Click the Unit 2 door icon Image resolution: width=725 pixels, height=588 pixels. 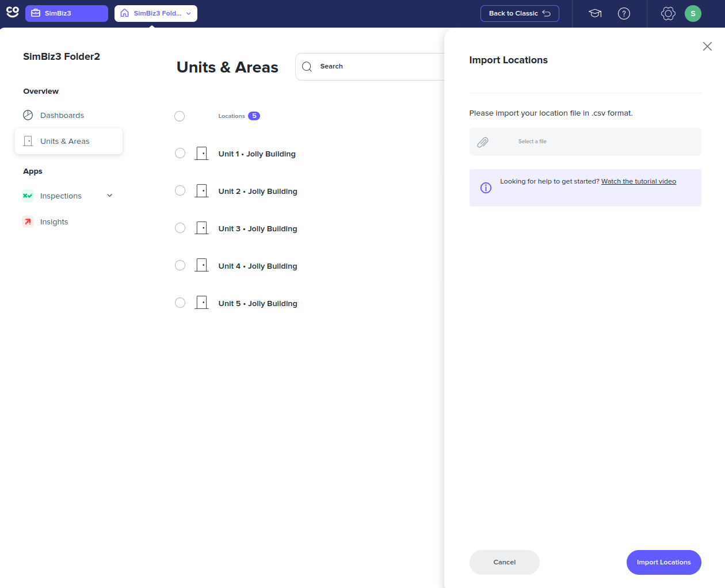tap(202, 191)
